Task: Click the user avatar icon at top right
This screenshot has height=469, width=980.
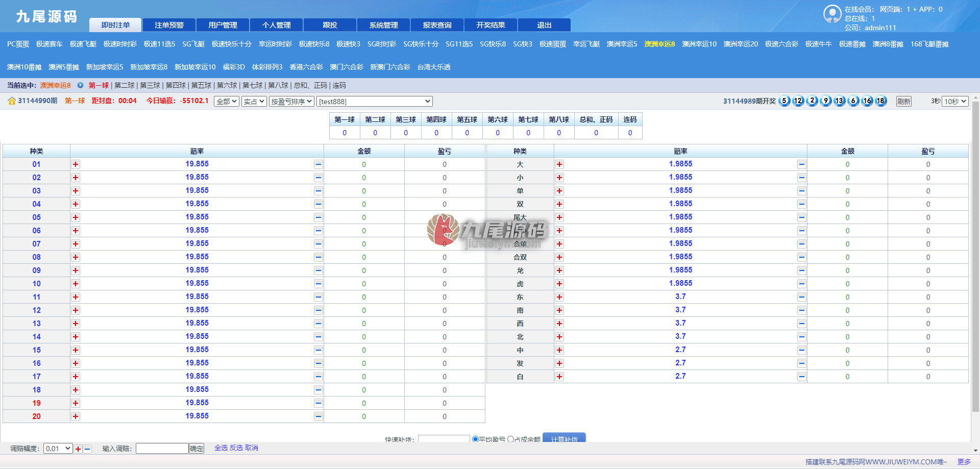Action: (x=832, y=14)
